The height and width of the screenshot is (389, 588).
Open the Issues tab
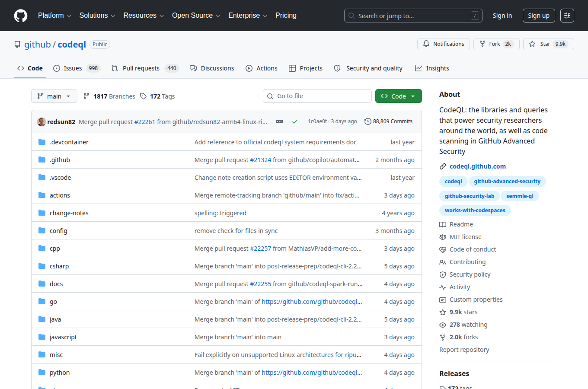coord(77,68)
